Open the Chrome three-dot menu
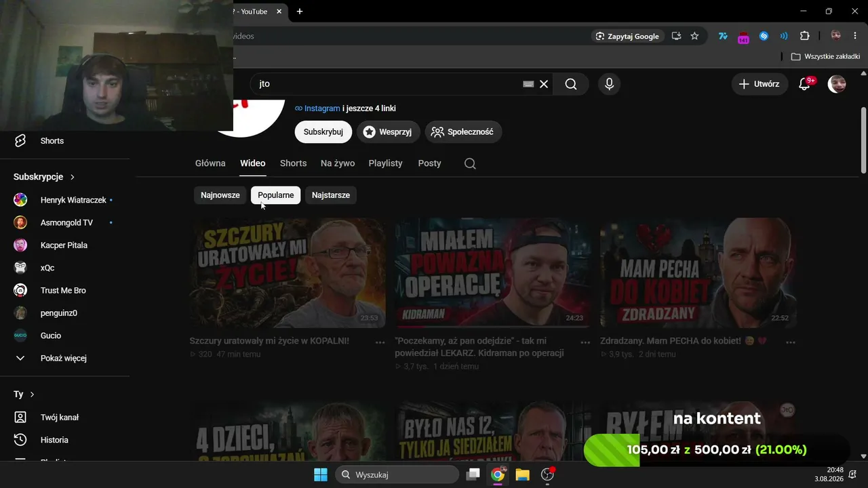This screenshot has height=488, width=868. [856, 36]
